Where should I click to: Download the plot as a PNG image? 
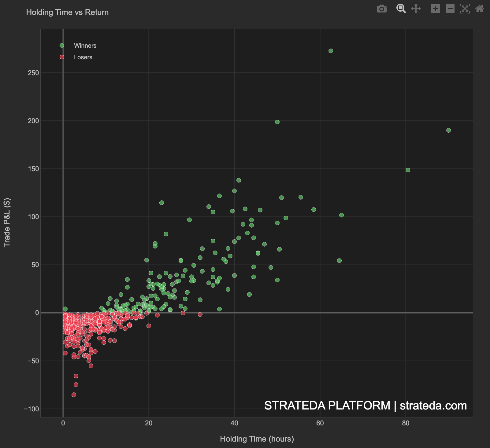(382, 9)
